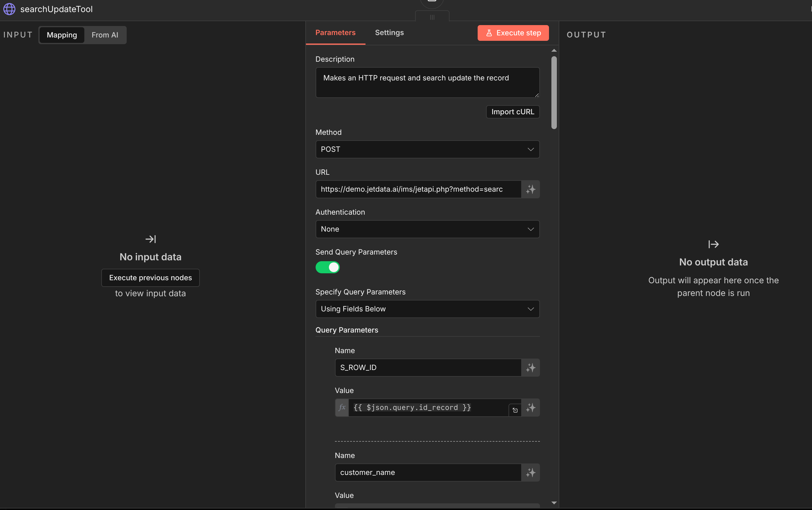Viewport: 812px width, 510px height.
Task: Select the Parameters tab
Action: pos(335,33)
